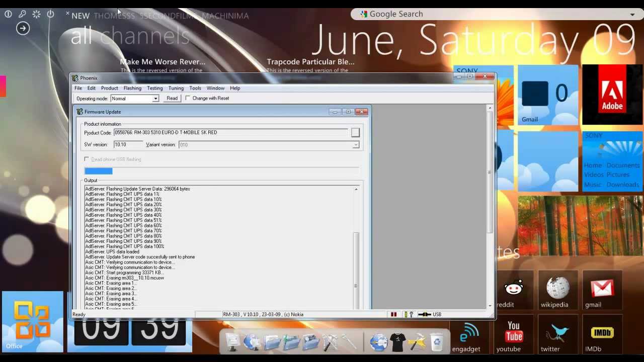Expand the Google Search dropdown arrow
The width and height of the screenshot is (644, 362).
632,15
